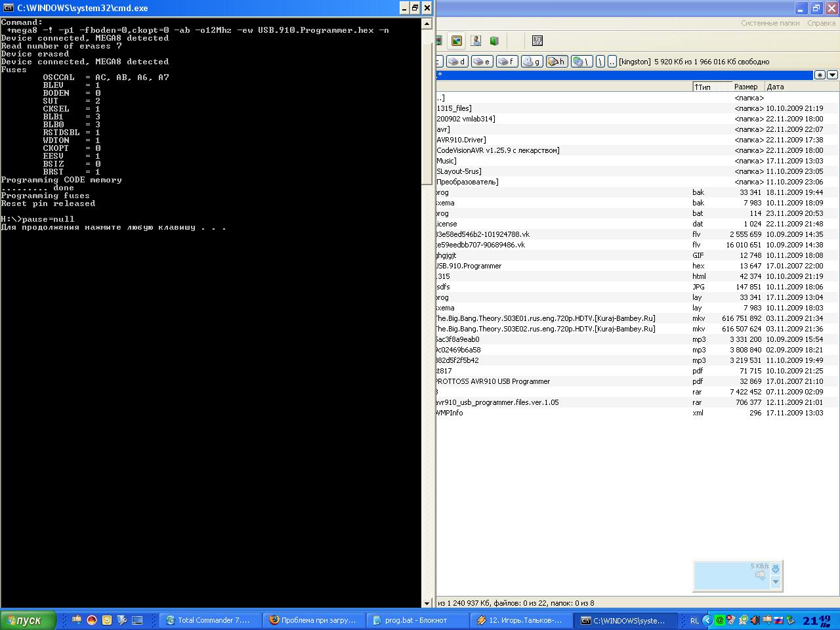The width and height of the screenshot is (840, 630).
Task: Select the g CD drive button
Action: 532,62
